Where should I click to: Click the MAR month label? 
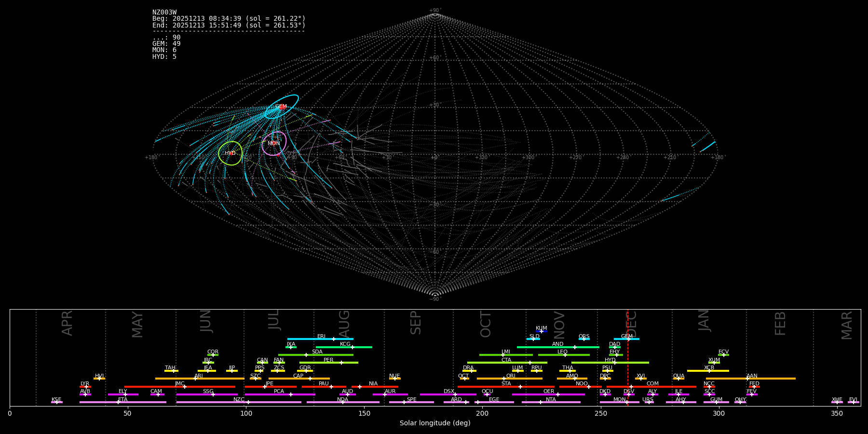click(x=847, y=325)
